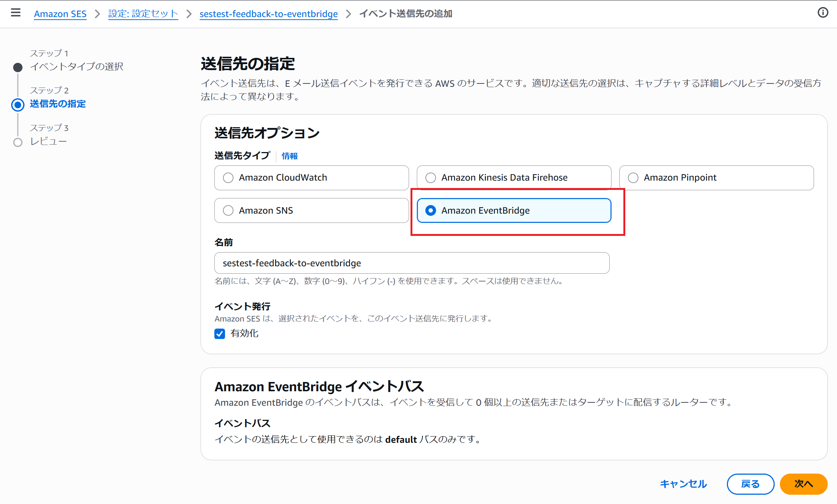Viewport: 837px width, 504px height.
Task: Click the step 1 completed circle indicator
Action: [18, 67]
